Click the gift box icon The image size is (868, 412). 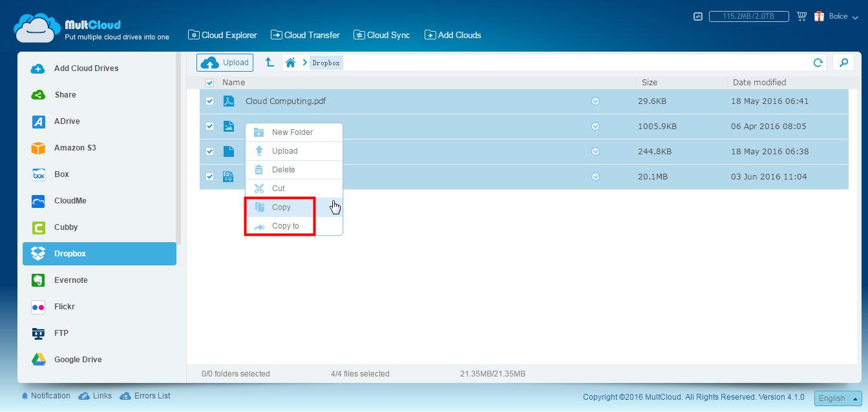[x=819, y=16]
